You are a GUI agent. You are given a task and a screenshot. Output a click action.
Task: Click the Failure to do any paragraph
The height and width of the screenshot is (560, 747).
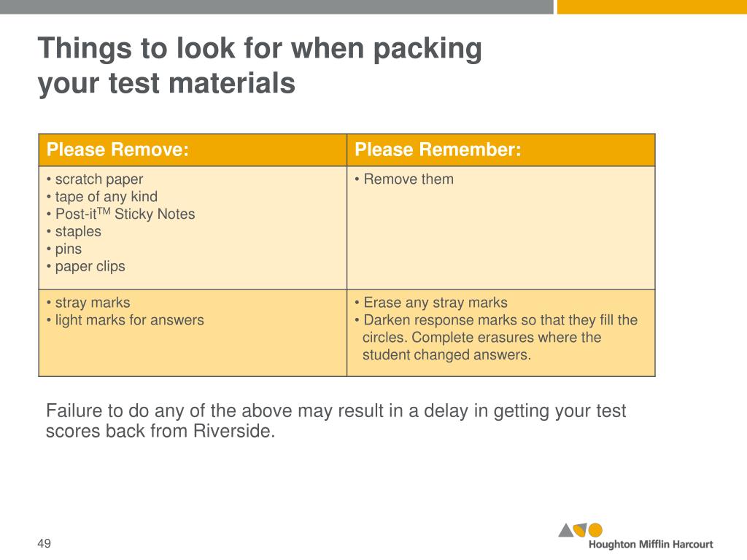[336, 421]
